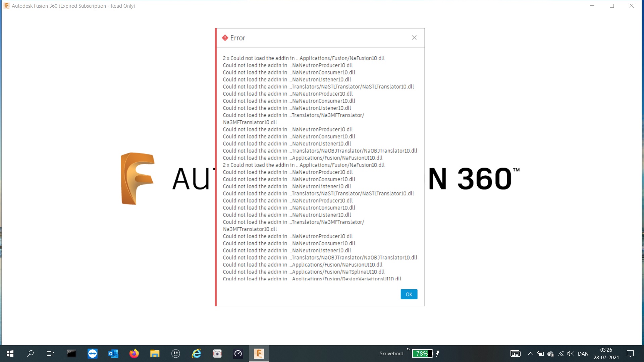Close the Autodesk Fusion 360 window
Screen dimensions: 644x362
[x=632, y=6]
